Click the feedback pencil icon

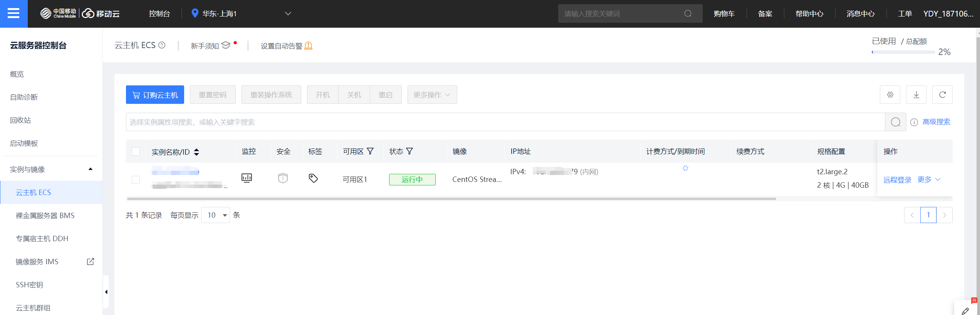tap(965, 311)
